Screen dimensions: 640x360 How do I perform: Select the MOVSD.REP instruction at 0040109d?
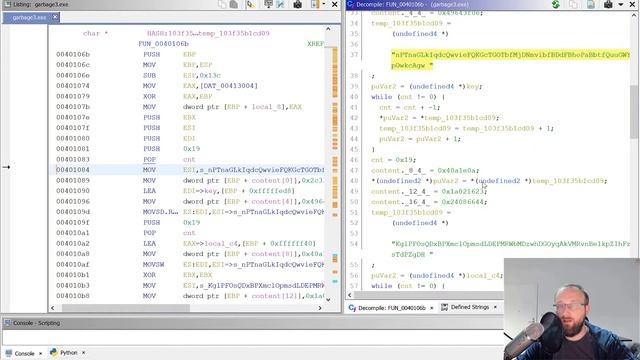160,212
